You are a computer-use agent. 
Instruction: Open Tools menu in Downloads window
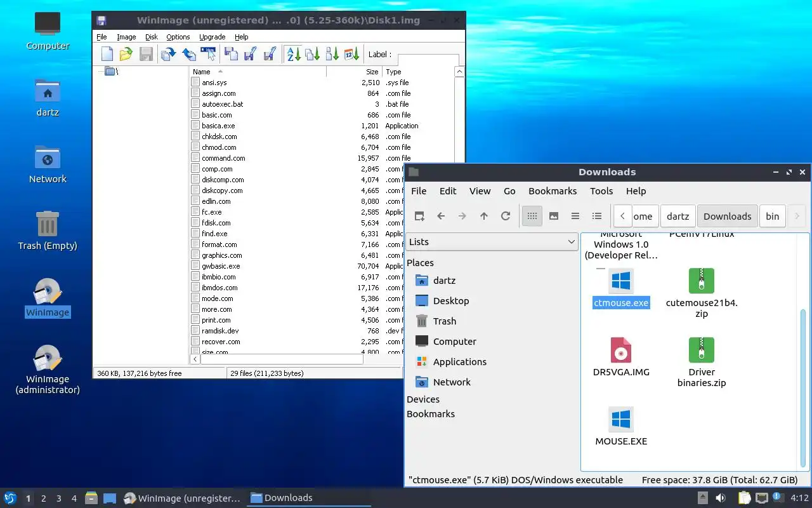601,191
